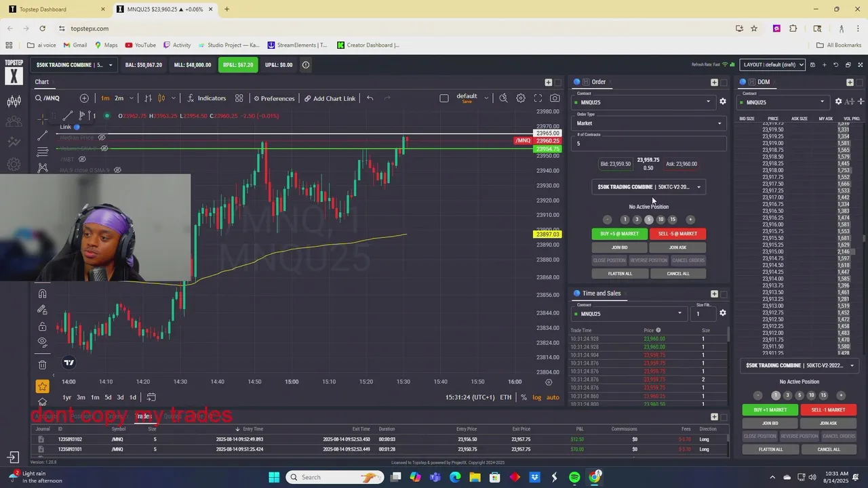Switch the chart to fullscreen mode
Image resolution: width=868 pixels, height=488 pixels.
(538, 98)
